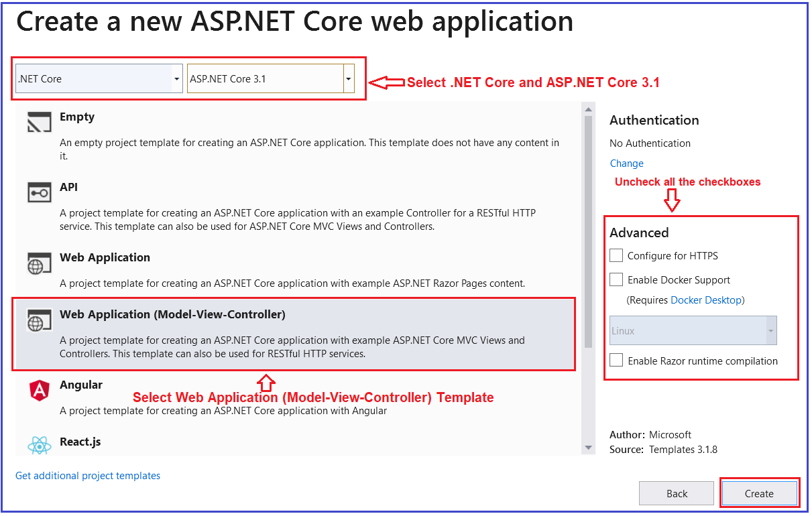
Task: Enable Docker Support
Action: pyautogui.click(x=616, y=279)
